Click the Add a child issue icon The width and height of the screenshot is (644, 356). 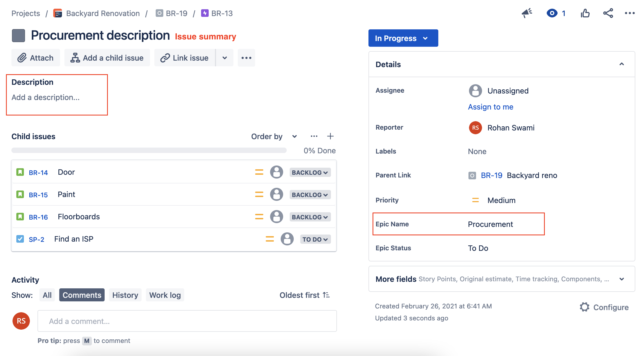[75, 58]
